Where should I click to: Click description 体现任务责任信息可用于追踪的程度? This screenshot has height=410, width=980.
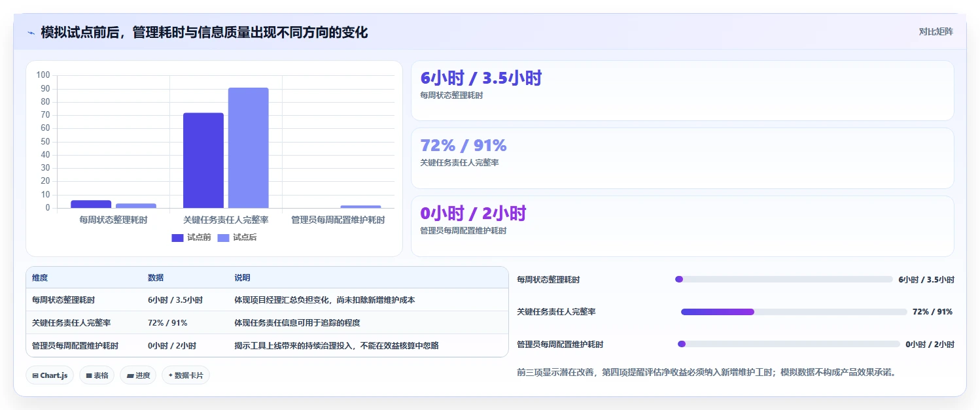coord(297,323)
